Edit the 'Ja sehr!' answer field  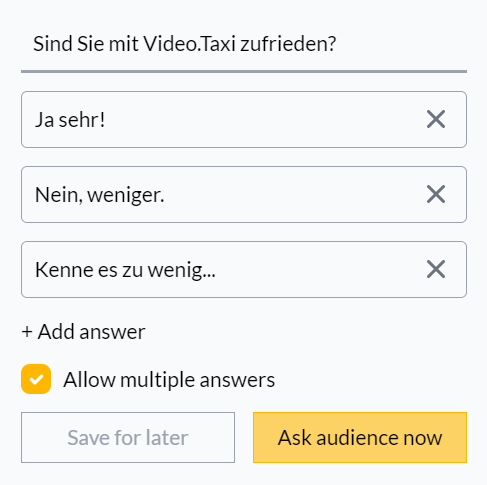[x=244, y=119]
